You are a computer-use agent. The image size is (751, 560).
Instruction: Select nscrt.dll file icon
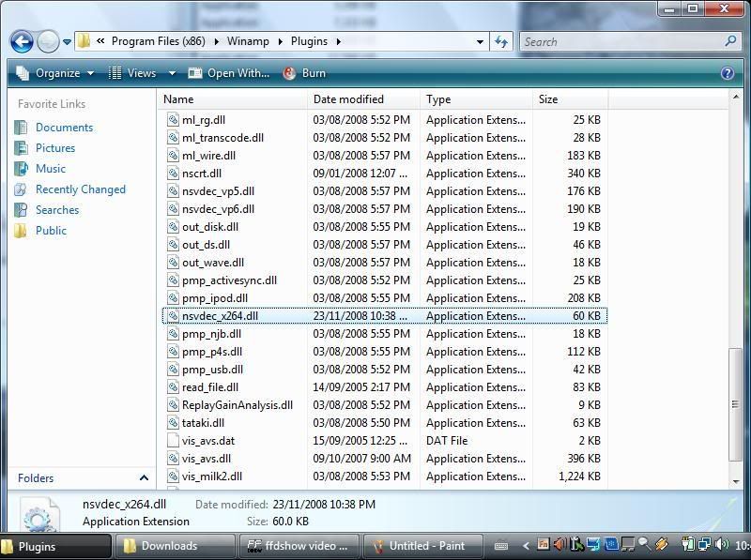pos(173,174)
